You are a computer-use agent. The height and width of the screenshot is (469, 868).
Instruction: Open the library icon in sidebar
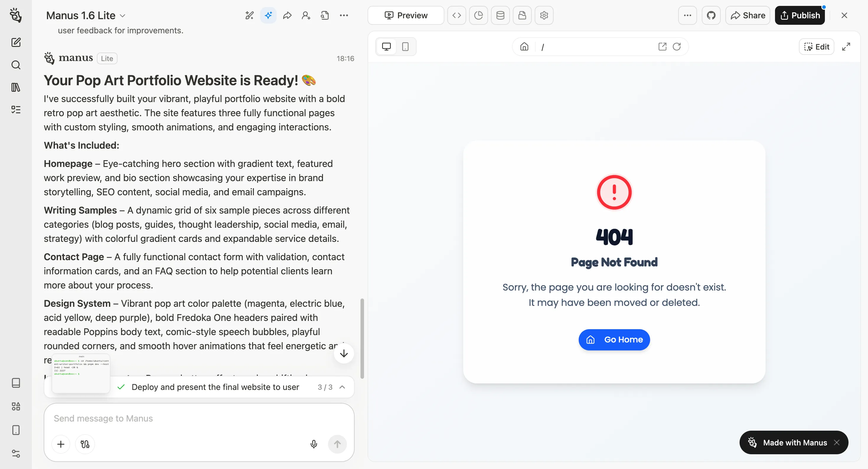tap(16, 88)
